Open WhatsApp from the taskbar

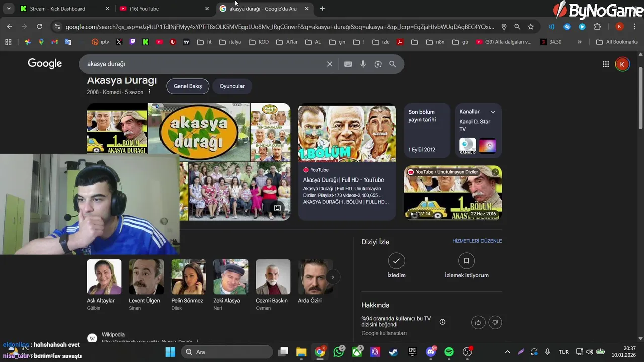pos(339,352)
